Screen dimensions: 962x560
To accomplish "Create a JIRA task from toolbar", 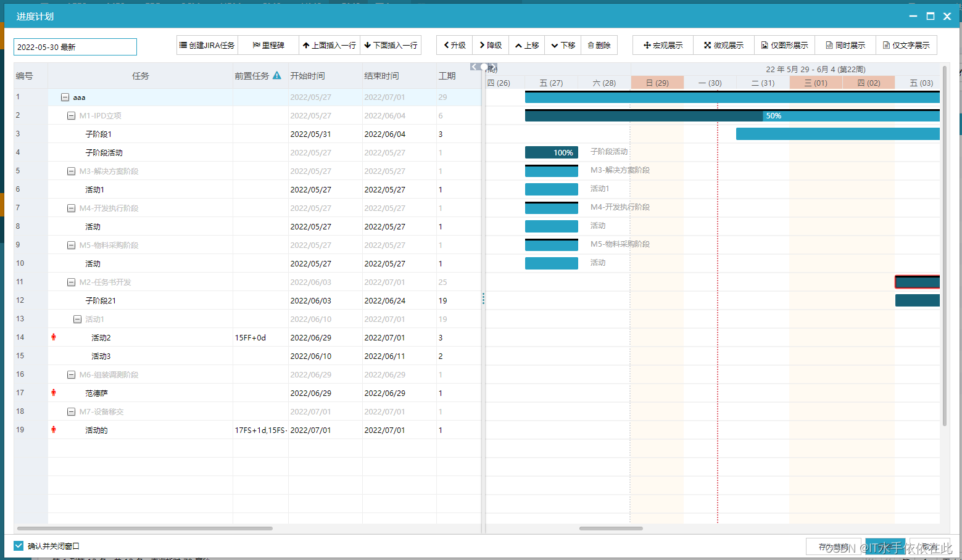I will click(x=207, y=45).
